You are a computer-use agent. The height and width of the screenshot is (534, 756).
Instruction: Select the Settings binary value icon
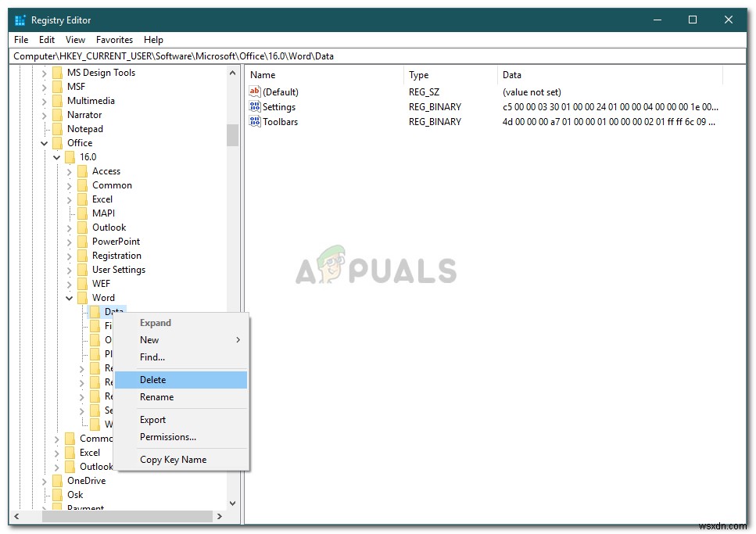tap(255, 106)
